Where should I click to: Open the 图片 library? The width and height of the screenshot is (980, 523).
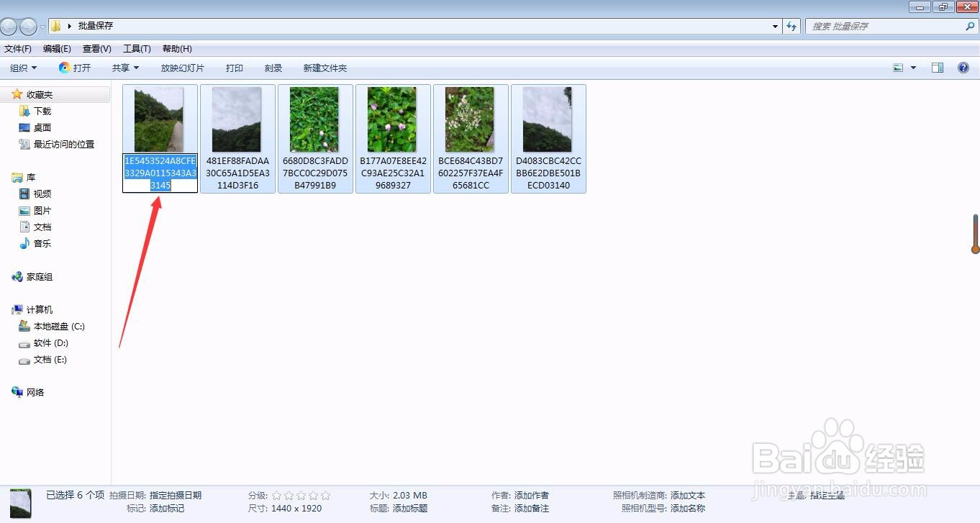[x=42, y=210]
